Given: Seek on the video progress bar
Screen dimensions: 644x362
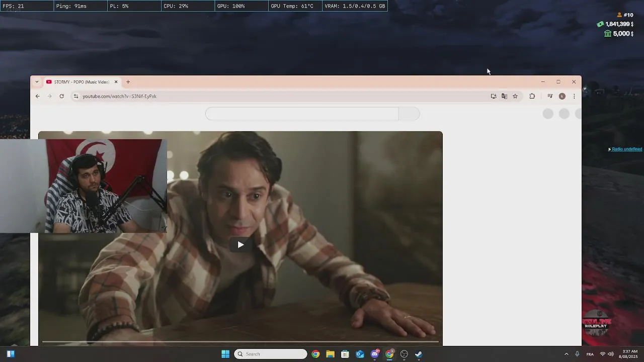Looking at the screenshot, I should (240, 342).
